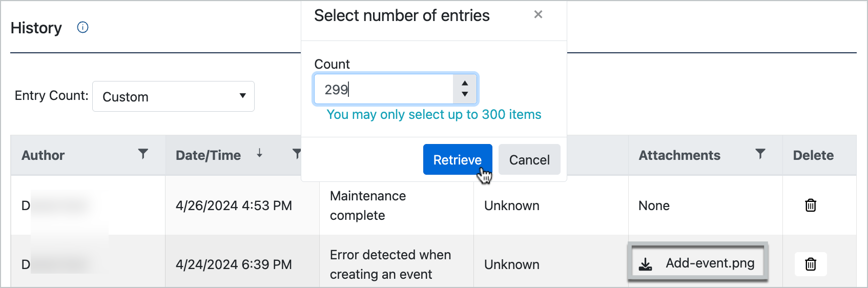Click inside the Count input field
Screen dimensions: 868x288
(x=384, y=89)
